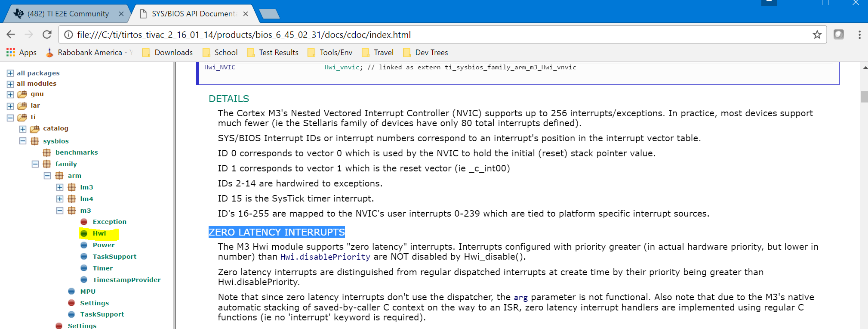Open the Travel bookmark folder
Image resolution: width=868 pixels, height=329 pixels.
378,53
